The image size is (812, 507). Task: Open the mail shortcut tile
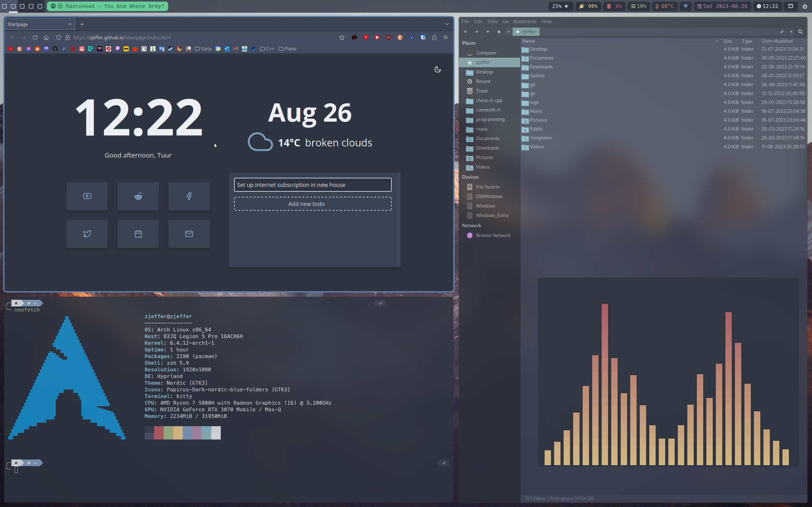click(x=189, y=234)
